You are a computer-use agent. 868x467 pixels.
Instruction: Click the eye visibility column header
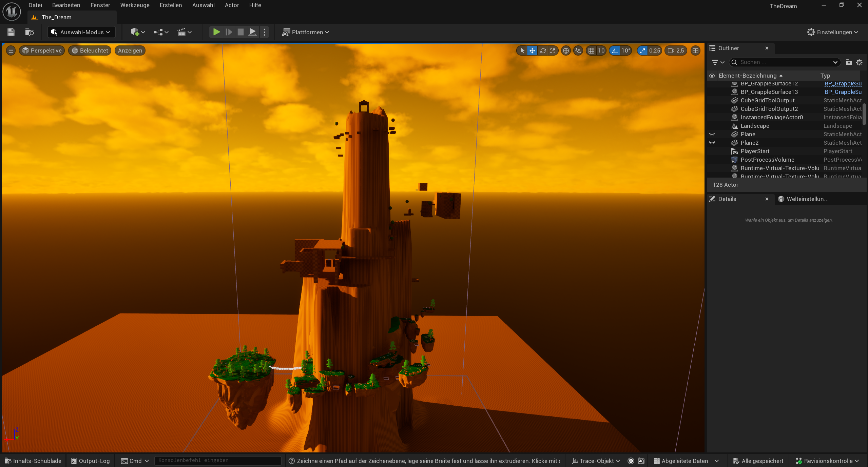(712, 76)
